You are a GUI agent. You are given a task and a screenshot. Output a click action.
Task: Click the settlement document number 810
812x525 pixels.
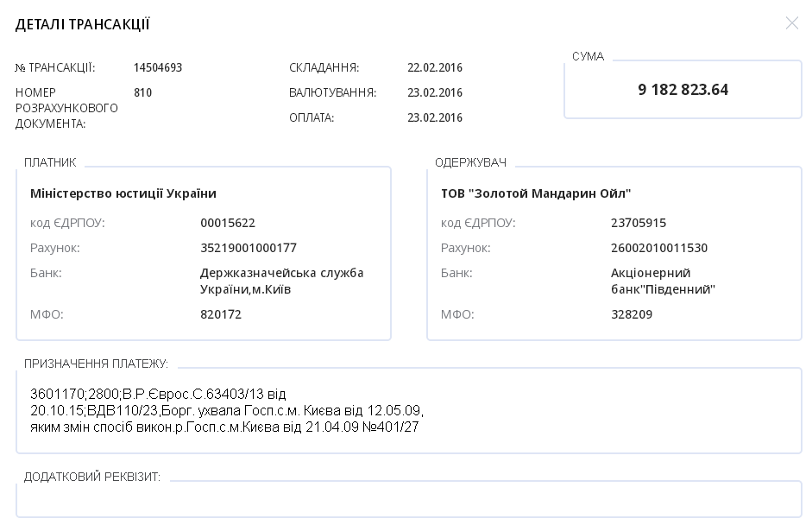(143, 93)
